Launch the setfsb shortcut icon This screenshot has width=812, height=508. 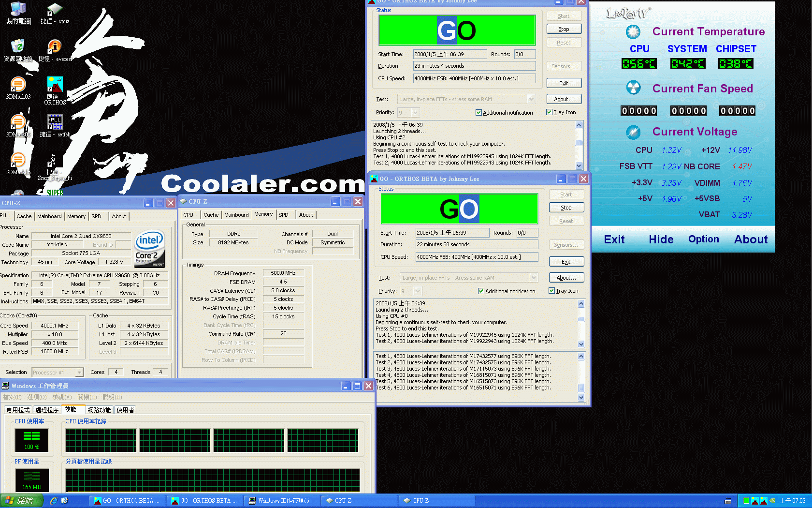tap(55, 126)
